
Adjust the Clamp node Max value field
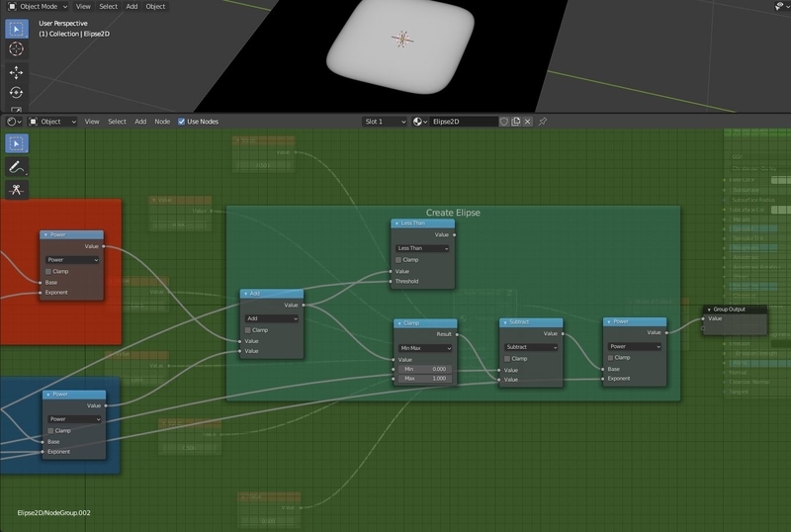pyautogui.click(x=425, y=379)
